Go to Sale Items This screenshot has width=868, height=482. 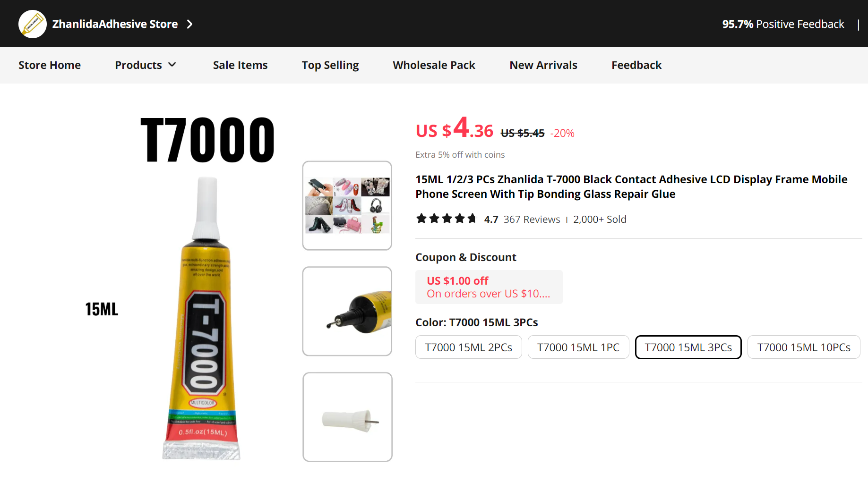tap(240, 65)
